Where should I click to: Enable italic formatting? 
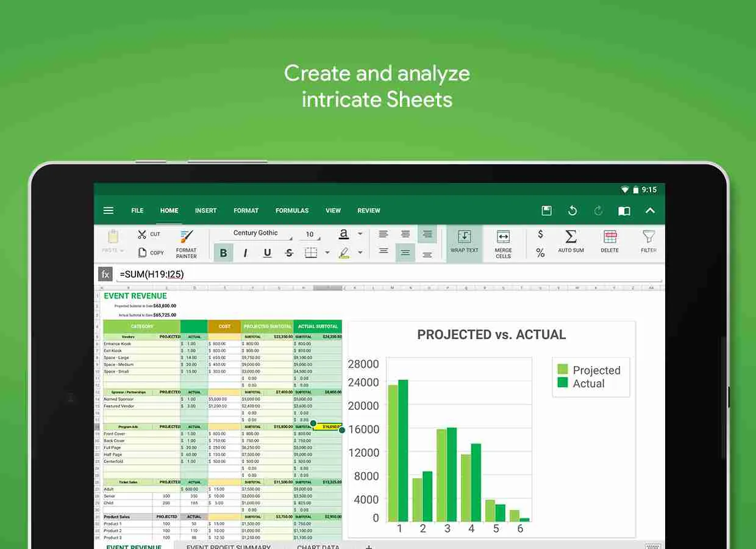coord(244,252)
